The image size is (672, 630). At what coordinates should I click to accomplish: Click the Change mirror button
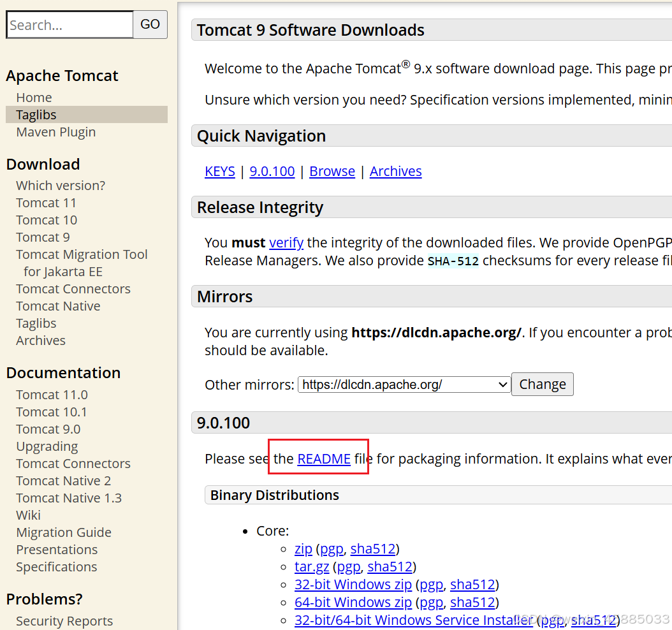542,384
